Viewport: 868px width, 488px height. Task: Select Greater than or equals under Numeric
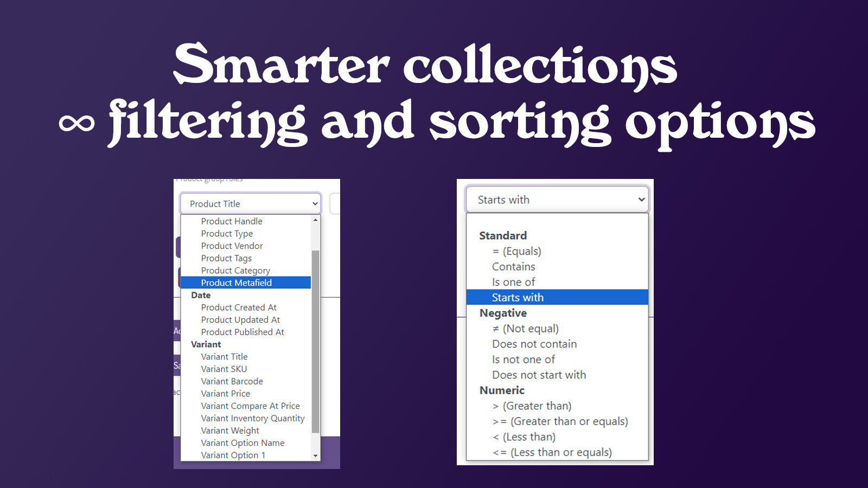click(x=560, y=421)
